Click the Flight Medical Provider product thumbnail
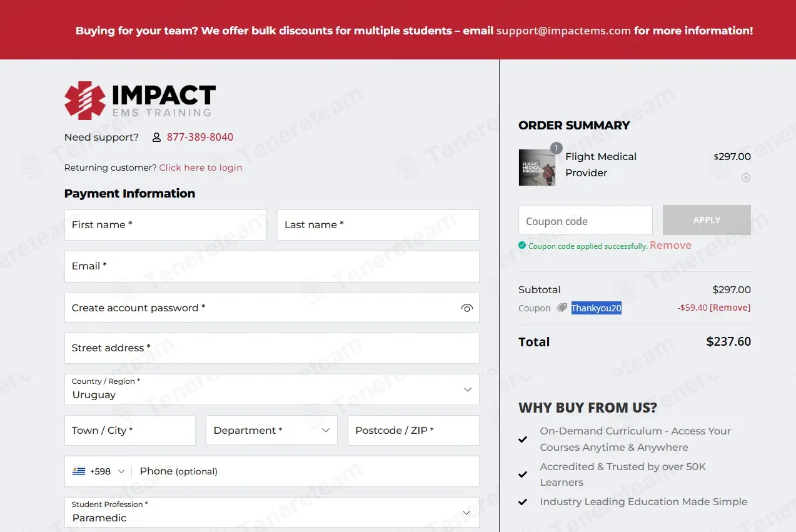The width and height of the screenshot is (796, 532). [x=537, y=168]
